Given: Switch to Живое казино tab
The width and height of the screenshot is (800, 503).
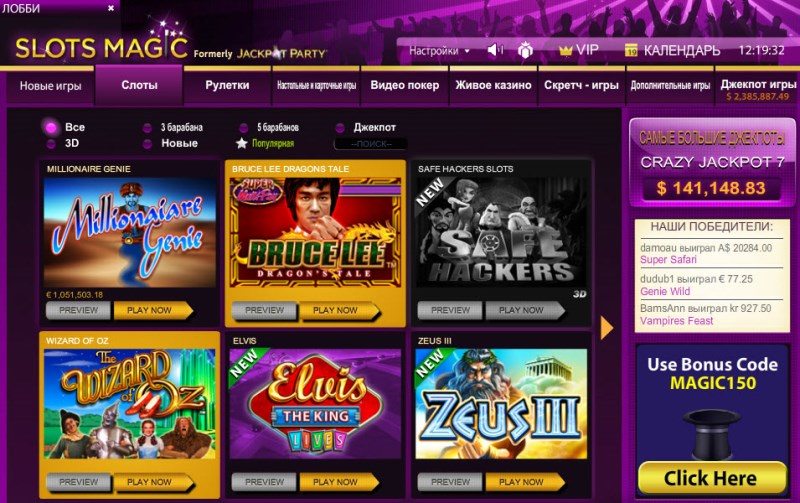Looking at the screenshot, I should click(x=493, y=85).
